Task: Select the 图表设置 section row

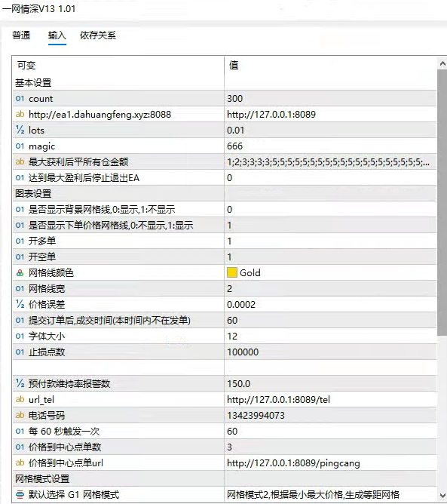Action: (225, 193)
